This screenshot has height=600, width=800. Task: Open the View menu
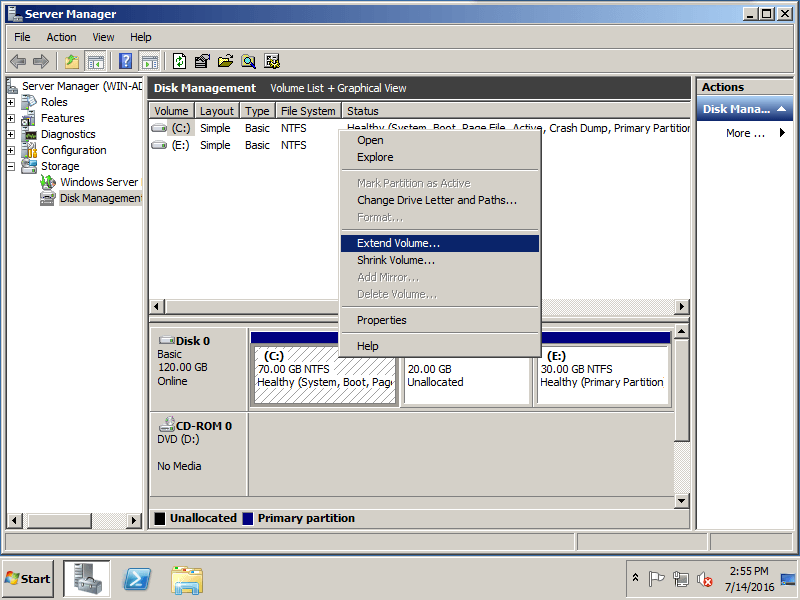click(103, 37)
